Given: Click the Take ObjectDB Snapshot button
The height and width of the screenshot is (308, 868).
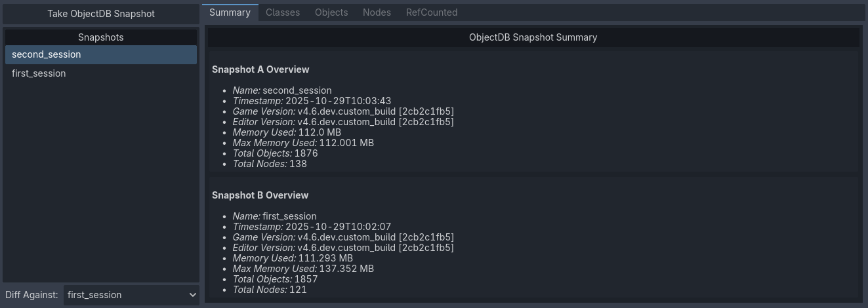Looking at the screenshot, I should pos(100,13).
